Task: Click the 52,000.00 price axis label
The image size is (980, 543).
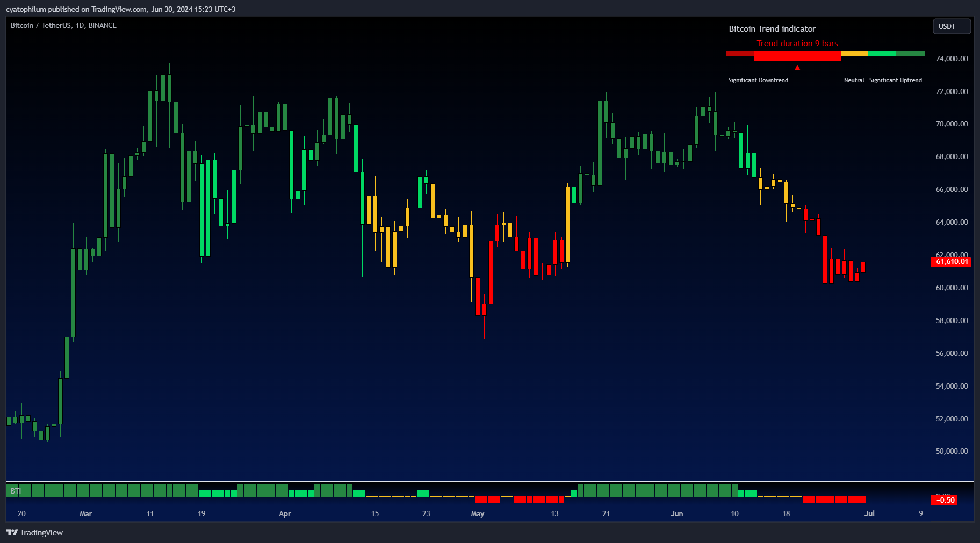Action: click(952, 419)
